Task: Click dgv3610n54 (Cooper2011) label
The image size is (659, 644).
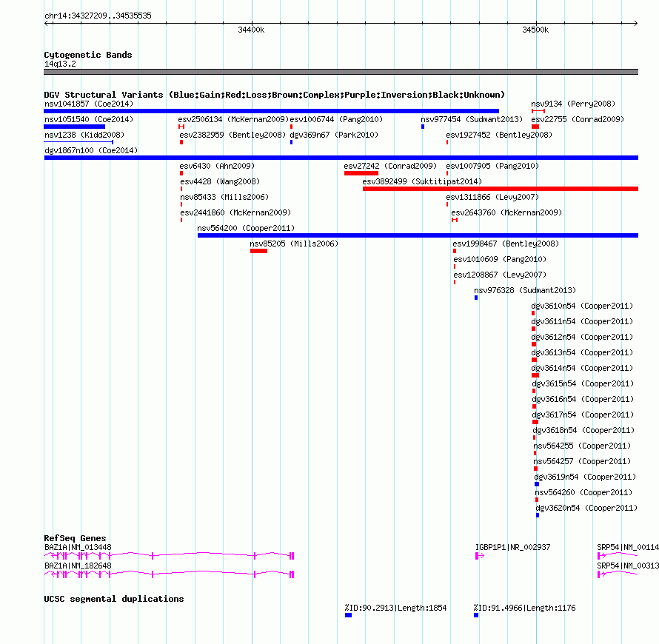Action: click(582, 306)
